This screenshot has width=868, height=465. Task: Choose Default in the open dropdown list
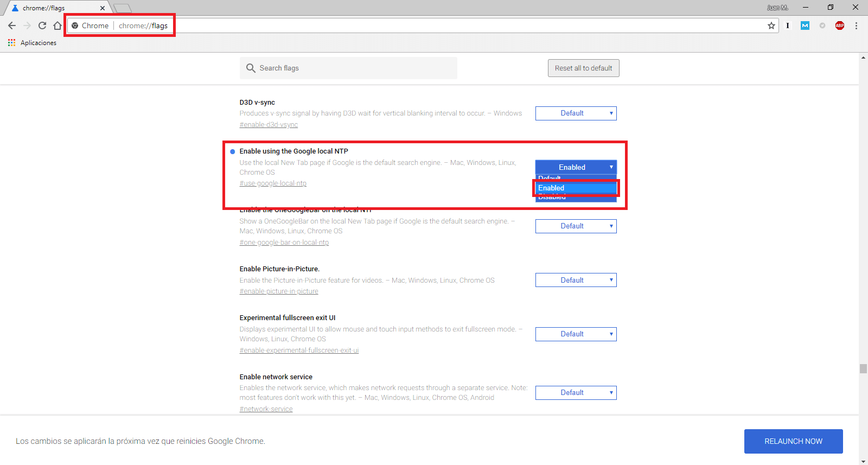click(x=576, y=178)
